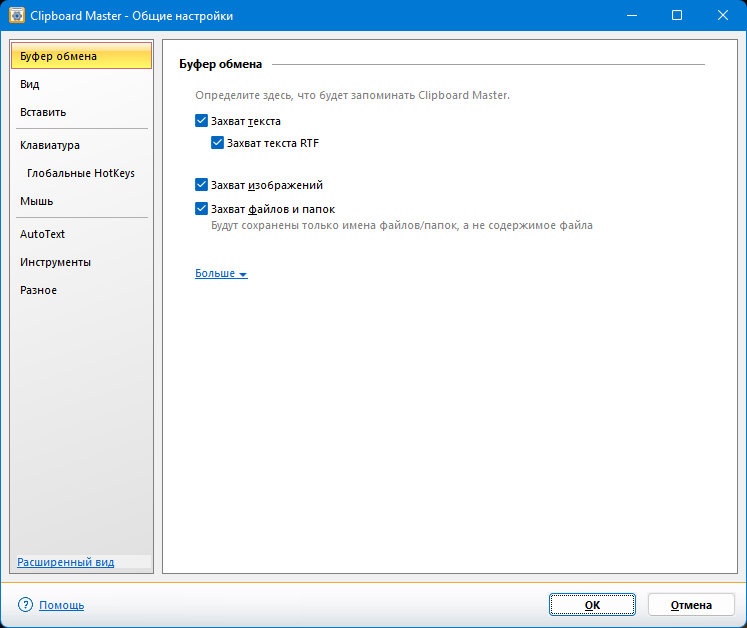This screenshot has height=628, width=747.
Task: Open the Мышь settings page
Action: tap(81, 201)
